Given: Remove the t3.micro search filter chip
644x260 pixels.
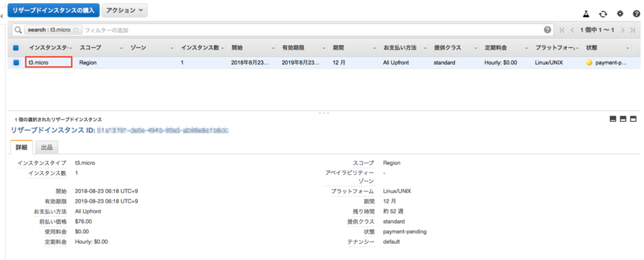Looking at the screenshot, I should [x=75, y=30].
